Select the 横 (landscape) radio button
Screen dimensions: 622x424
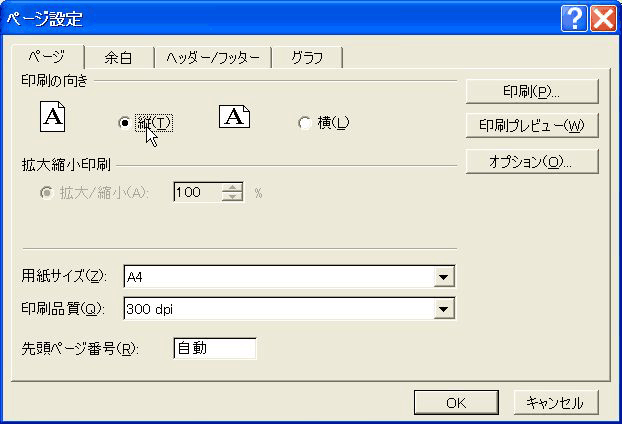click(x=305, y=123)
